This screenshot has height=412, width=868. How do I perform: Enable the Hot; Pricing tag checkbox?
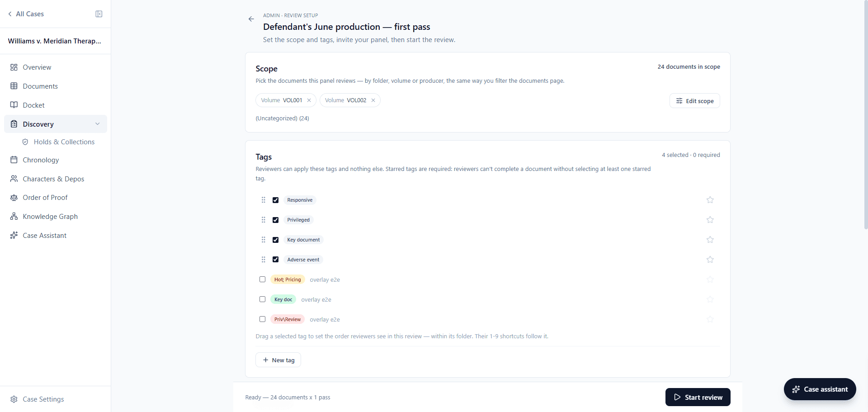tap(262, 279)
